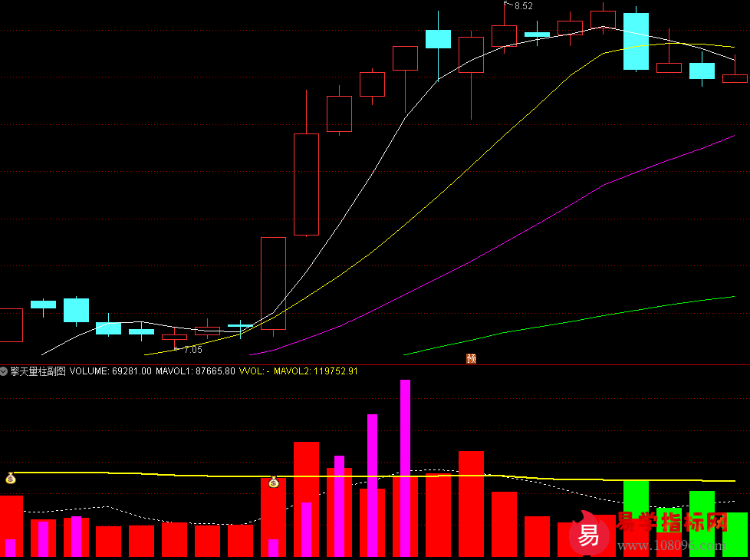Select the 擎天量柱副图 indicator name
750x560 pixels.
38,371
